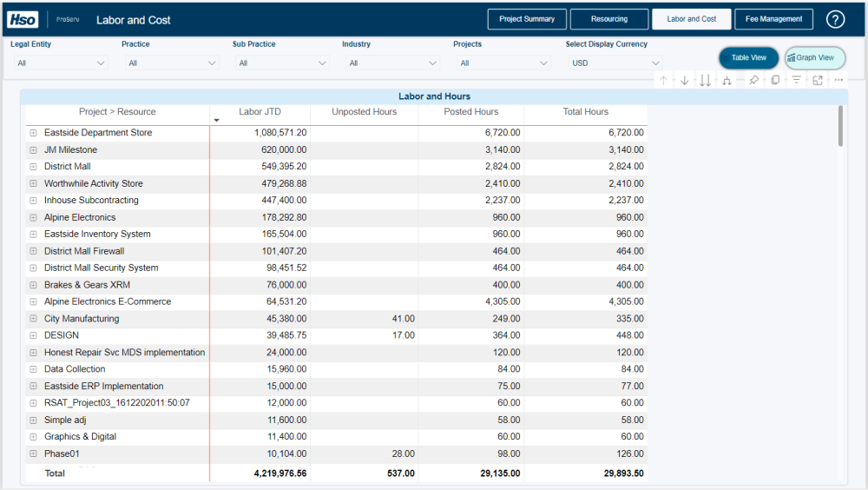Open the Project Summary tab
The width and height of the screenshot is (868, 490).
(x=527, y=19)
